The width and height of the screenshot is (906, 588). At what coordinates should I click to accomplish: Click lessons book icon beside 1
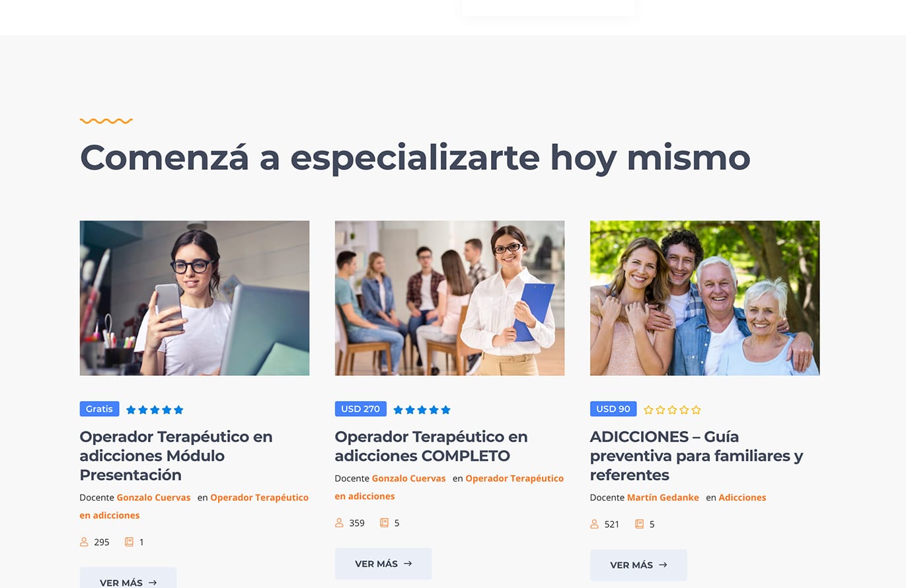pos(129,542)
